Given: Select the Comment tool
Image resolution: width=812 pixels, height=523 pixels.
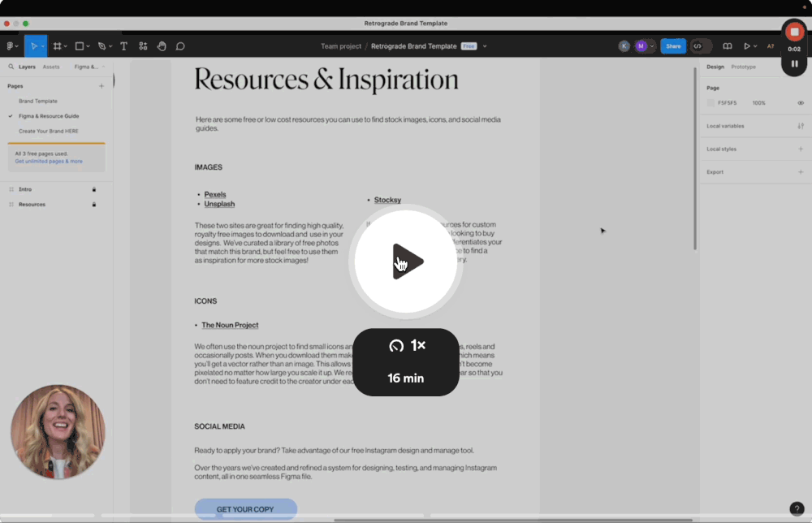Looking at the screenshot, I should pyautogui.click(x=180, y=46).
